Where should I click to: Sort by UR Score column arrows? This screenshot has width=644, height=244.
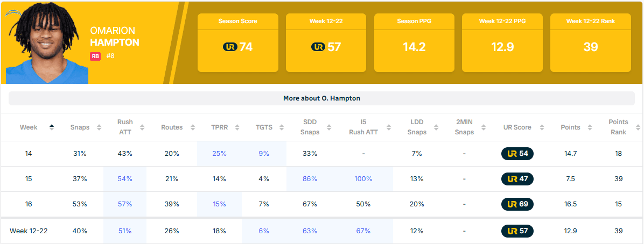pyautogui.click(x=540, y=127)
